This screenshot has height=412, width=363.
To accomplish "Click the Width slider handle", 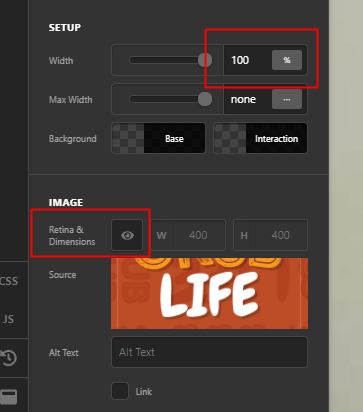I will click(205, 60).
